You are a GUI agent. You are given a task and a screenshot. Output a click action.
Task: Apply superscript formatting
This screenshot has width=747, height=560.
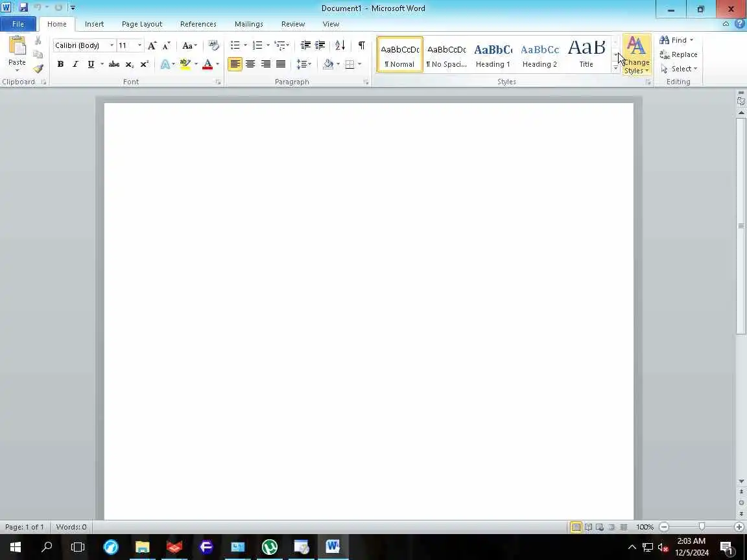pos(145,64)
